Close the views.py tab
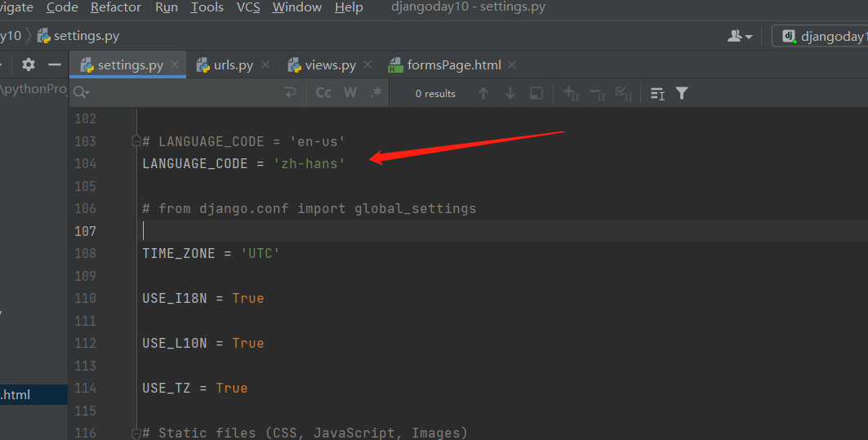 pyautogui.click(x=367, y=64)
